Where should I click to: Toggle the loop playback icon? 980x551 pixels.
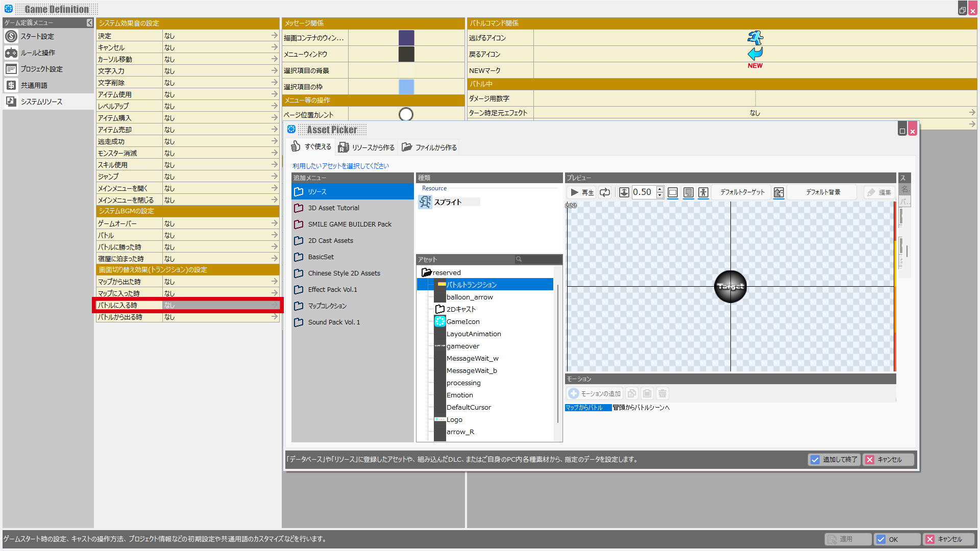(605, 192)
